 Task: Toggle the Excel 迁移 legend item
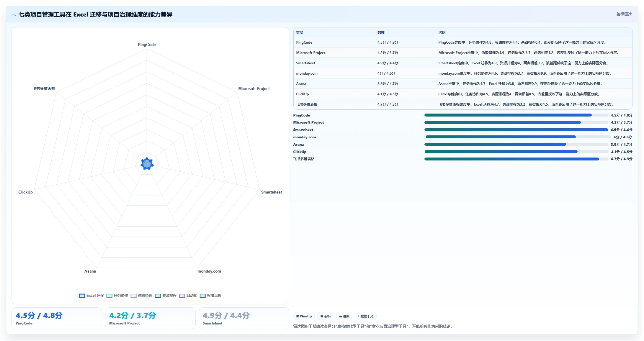point(91,296)
